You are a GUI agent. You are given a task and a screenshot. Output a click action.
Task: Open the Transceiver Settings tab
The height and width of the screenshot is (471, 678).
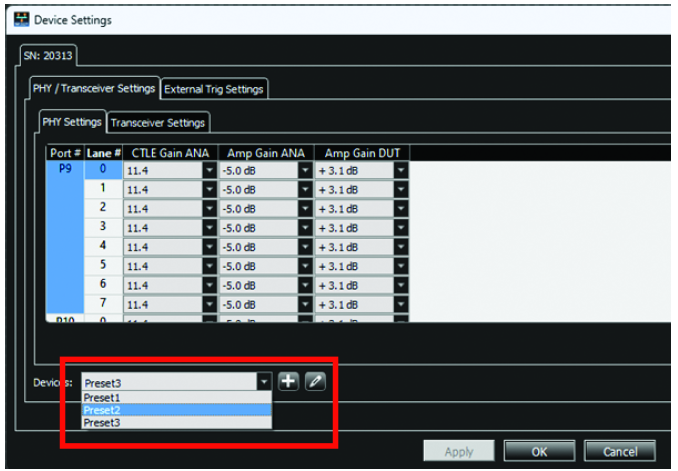tap(158, 123)
